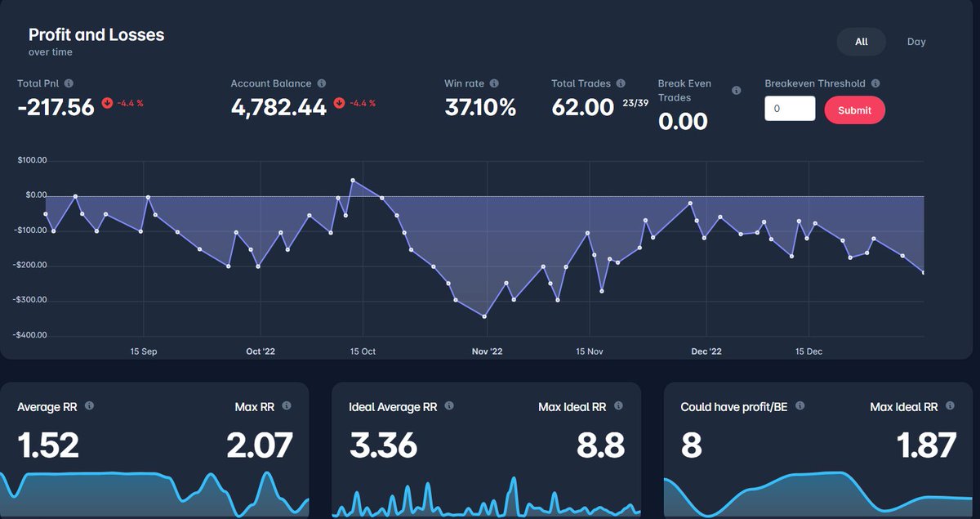Click the Profit and Losses heading
The image size is (980, 519).
(96, 35)
